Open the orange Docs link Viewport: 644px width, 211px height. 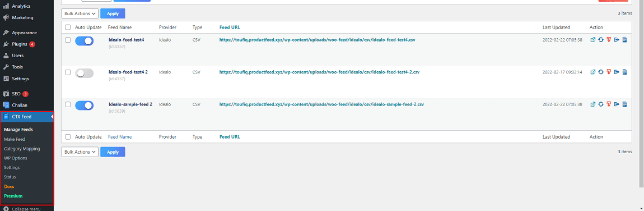9,187
